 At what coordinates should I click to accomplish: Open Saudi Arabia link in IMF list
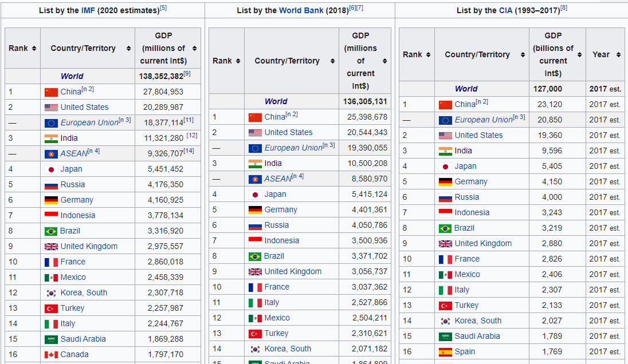pyautogui.click(x=83, y=339)
